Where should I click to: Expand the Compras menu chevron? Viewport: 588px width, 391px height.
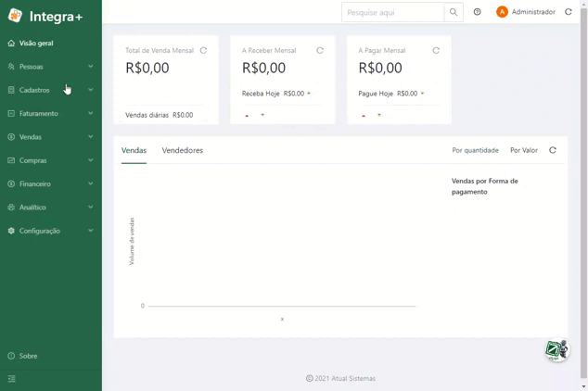[x=90, y=160]
